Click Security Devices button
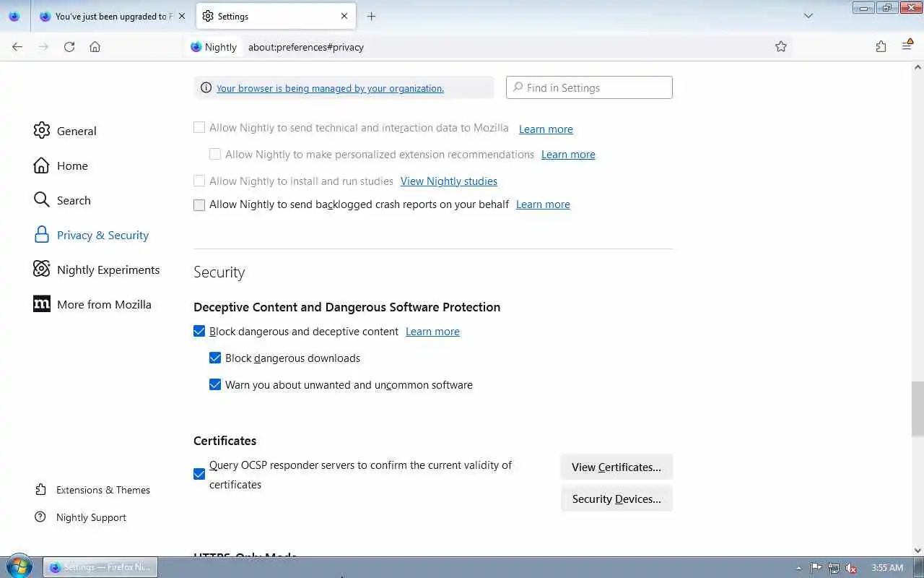The width and height of the screenshot is (924, 578). [616, 499]
